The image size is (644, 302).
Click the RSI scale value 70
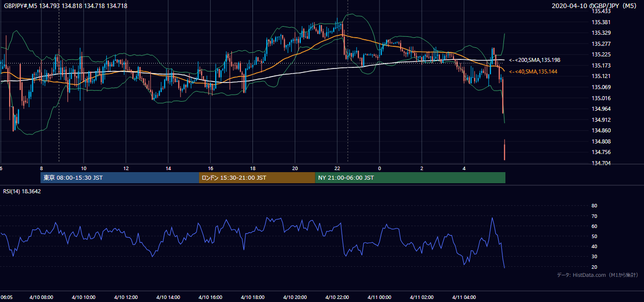click(595, 216)
